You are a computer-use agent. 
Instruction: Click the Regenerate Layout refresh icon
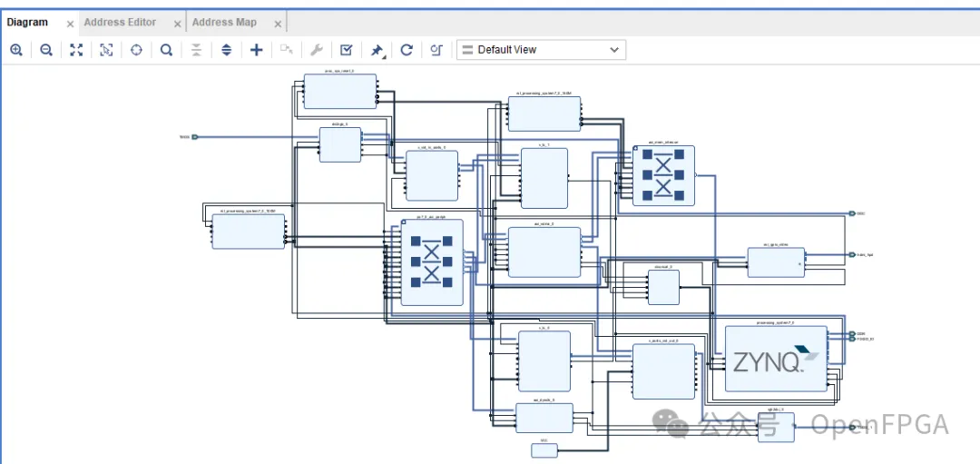[x=407, y=50]
